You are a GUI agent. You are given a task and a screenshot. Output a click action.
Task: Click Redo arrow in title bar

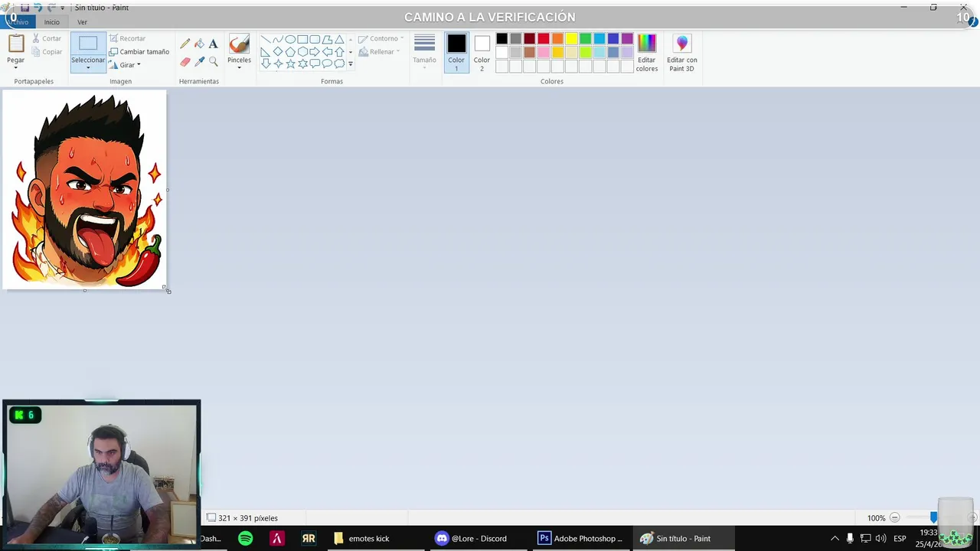51,7
